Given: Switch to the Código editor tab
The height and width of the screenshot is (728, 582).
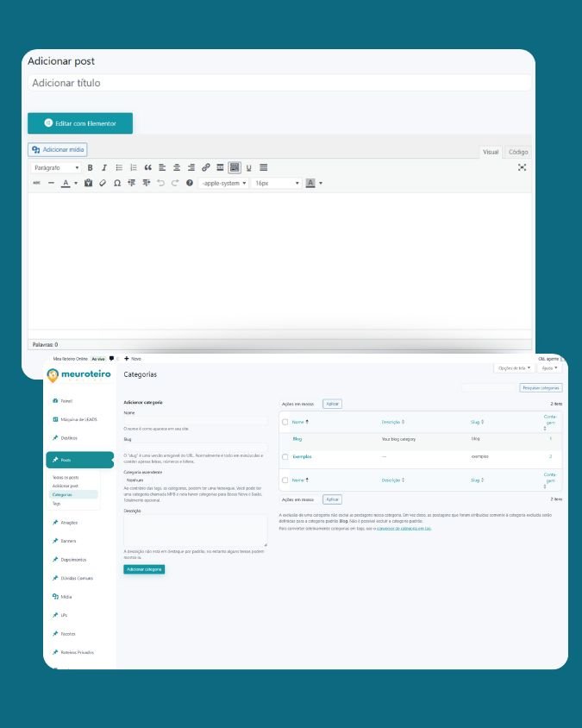Looking at the screenshot, I should (517, 152).
